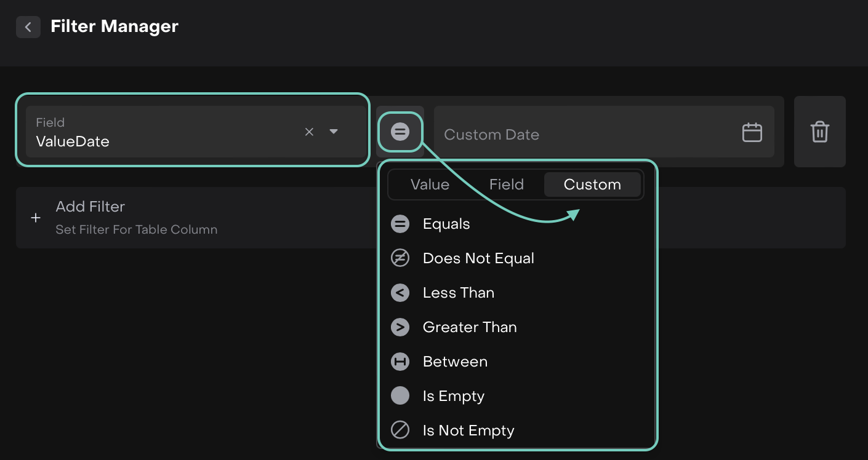868x460 pixels.
Task: Clear the ValueDate field selection
Action: click(309, 132)
